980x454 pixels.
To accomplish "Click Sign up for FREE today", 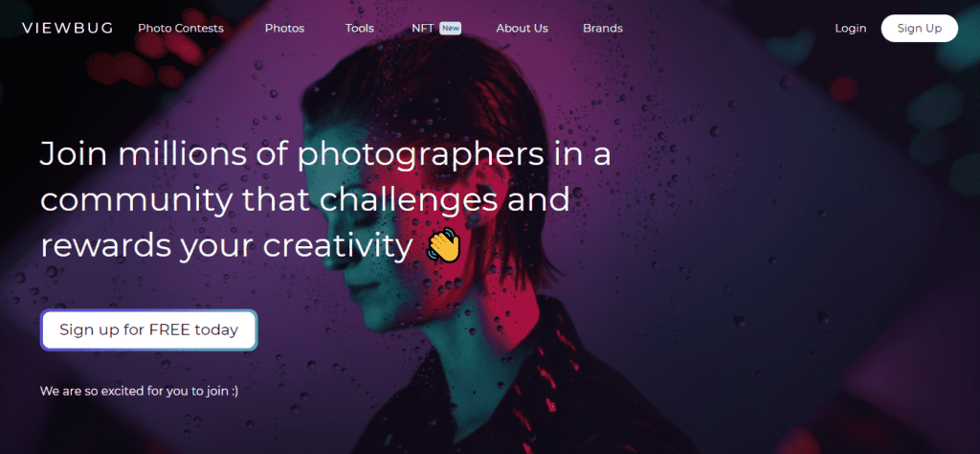I will [x=148, y=329].
